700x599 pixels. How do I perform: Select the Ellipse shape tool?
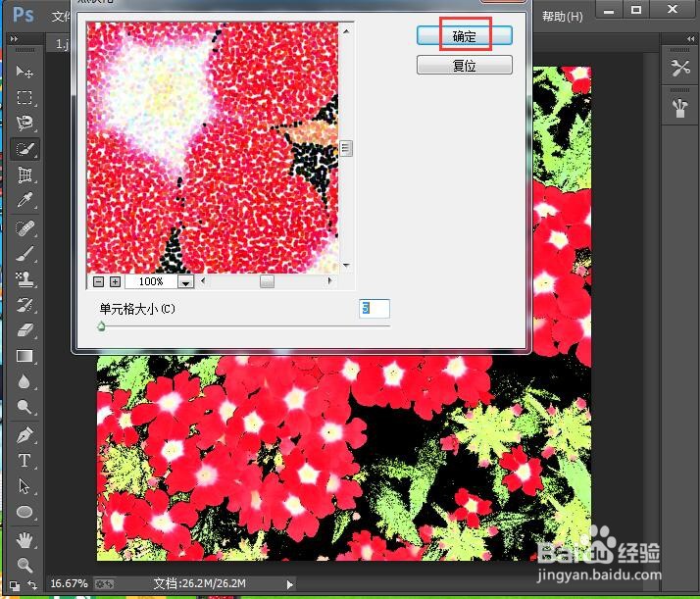pyautogui.click(x=25, y=512)
